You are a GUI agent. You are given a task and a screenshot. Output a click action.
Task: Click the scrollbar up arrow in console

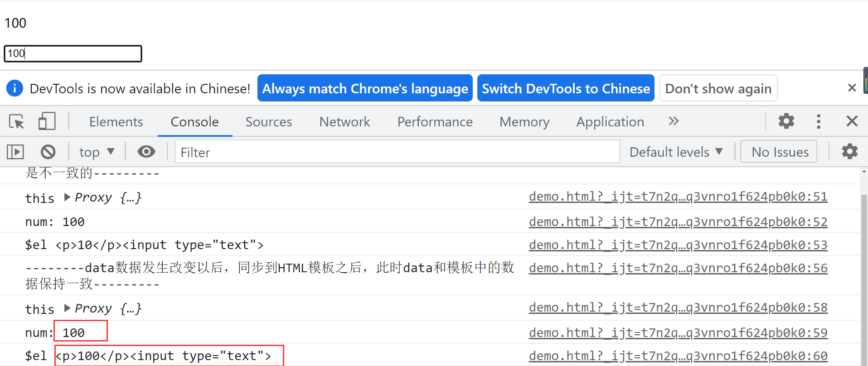click(x=864, y=172)
